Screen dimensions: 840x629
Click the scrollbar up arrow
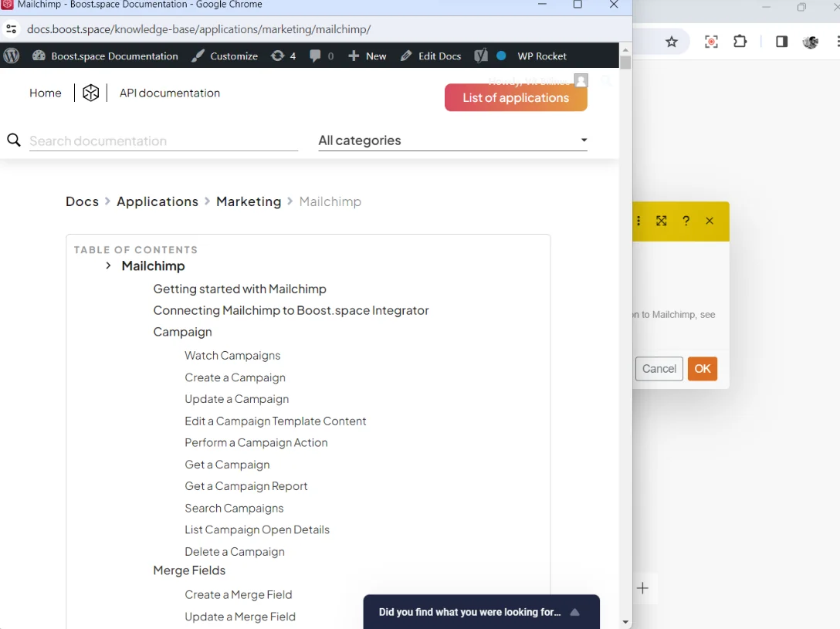coord(625,49)
